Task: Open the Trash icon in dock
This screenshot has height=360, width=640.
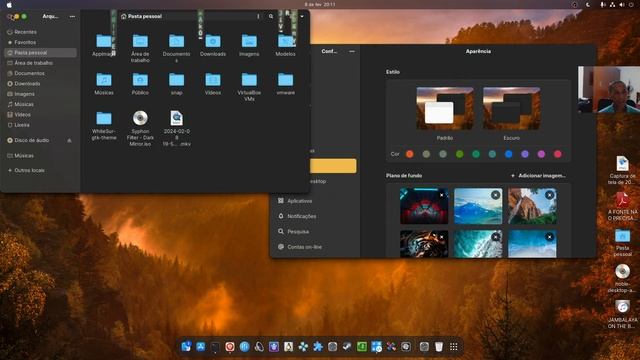Action: (439, 347)
